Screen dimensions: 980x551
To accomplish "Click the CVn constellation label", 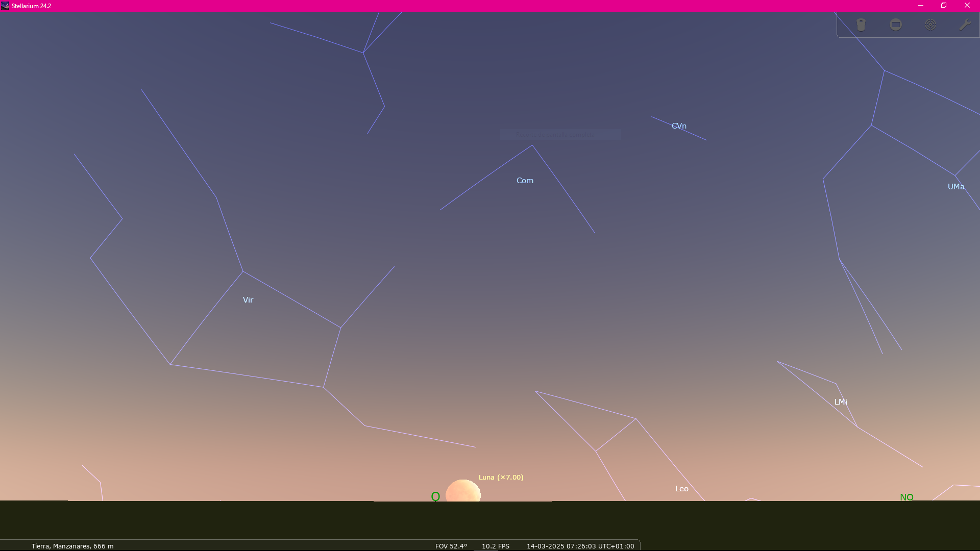I will tap(679, 126).
